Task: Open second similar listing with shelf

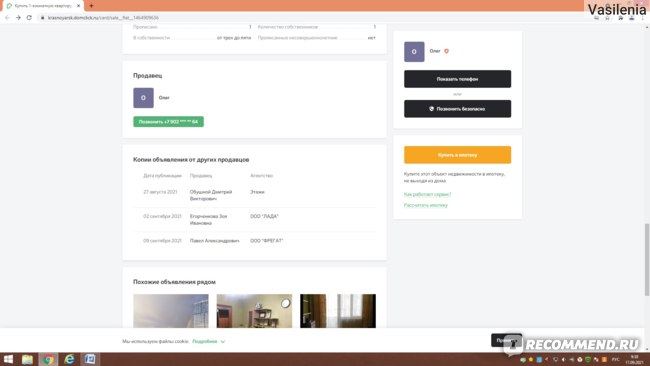Action: [254, 311]
